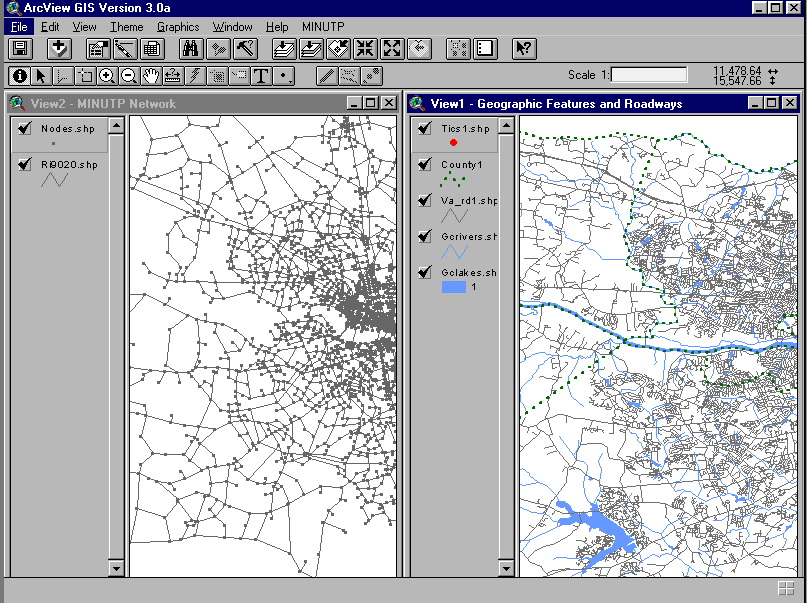The height and width of the screenshot is (603, 807).
Task: Click View2 legend scroll-down arrow
Action: 116,568
